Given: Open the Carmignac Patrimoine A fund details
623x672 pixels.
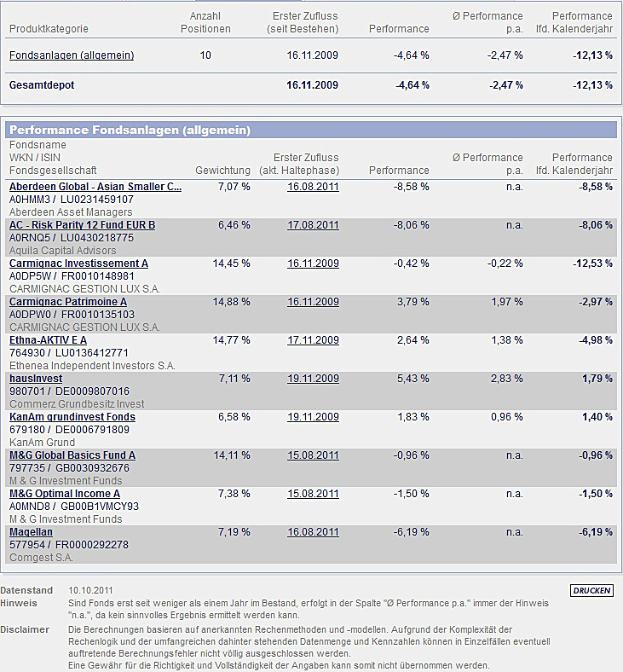Looking at the screenshot, I should pyautogui.click(x=68, y=302).
